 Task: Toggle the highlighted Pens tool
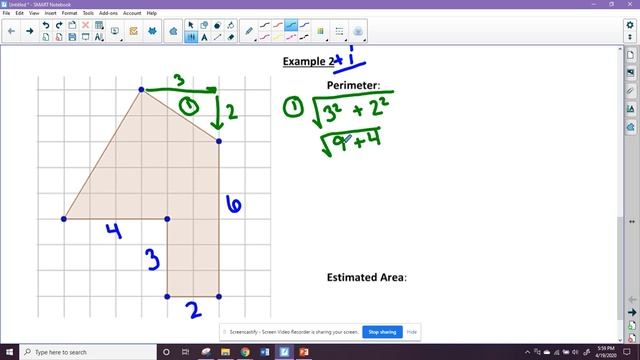[191, 37]
